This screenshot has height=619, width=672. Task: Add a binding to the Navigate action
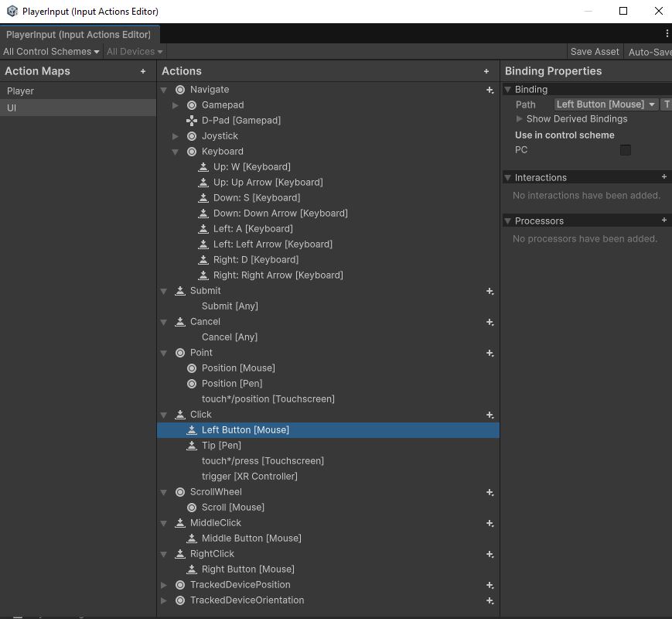(490, 90)
